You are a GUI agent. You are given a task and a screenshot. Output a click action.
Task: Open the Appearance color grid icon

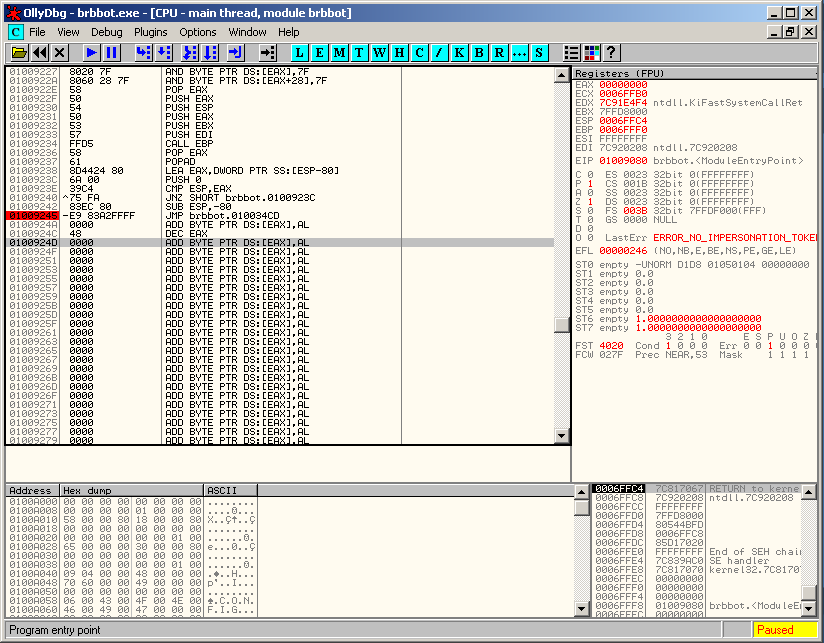592,52
